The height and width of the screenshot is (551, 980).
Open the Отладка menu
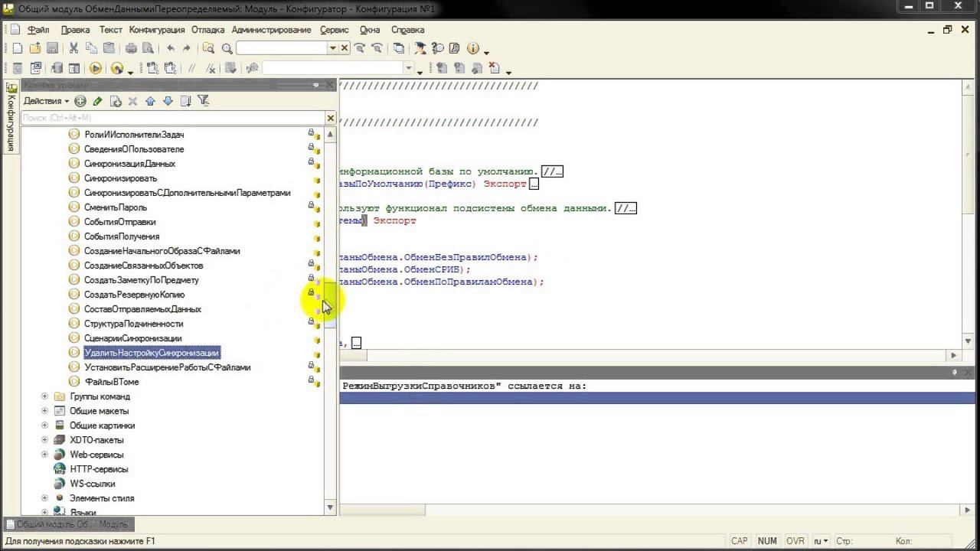point(207,30)
